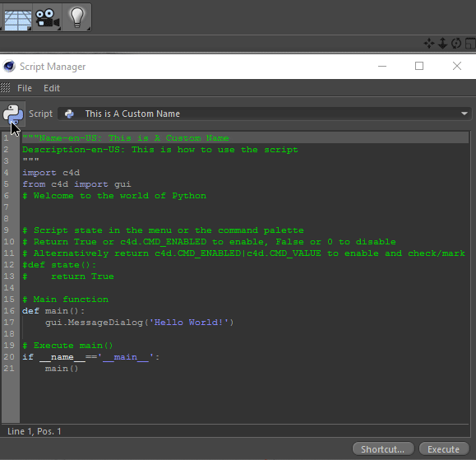Click the 'Script state in the menu' comment
Image resolution: width=476 pixels, height=460 pixels.
[163, 230]
